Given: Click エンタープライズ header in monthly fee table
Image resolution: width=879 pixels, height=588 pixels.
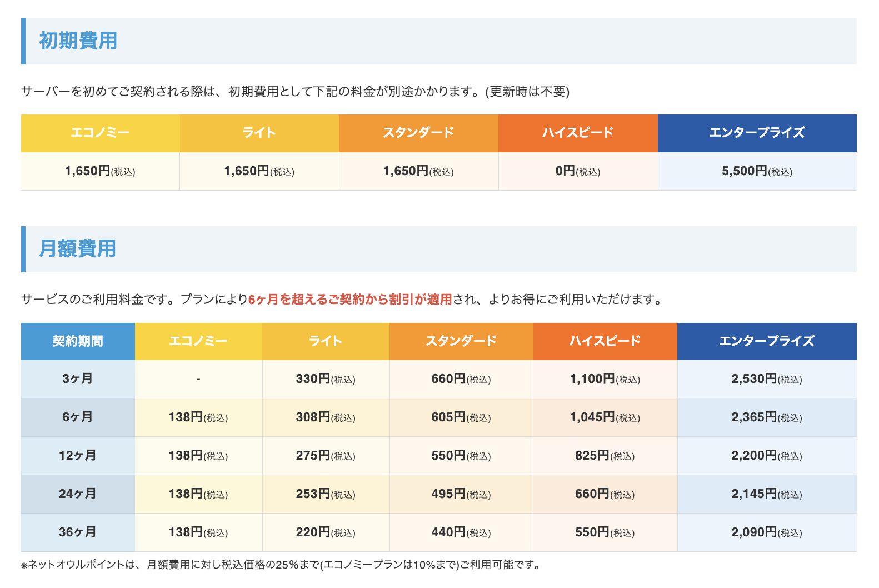Looking at the screenshot, I should point(766,341).
